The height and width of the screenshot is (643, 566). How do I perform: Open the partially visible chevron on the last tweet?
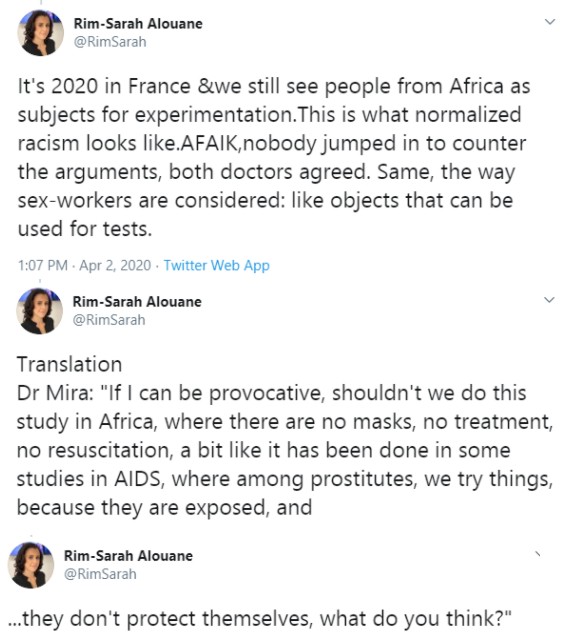point(538,554)
